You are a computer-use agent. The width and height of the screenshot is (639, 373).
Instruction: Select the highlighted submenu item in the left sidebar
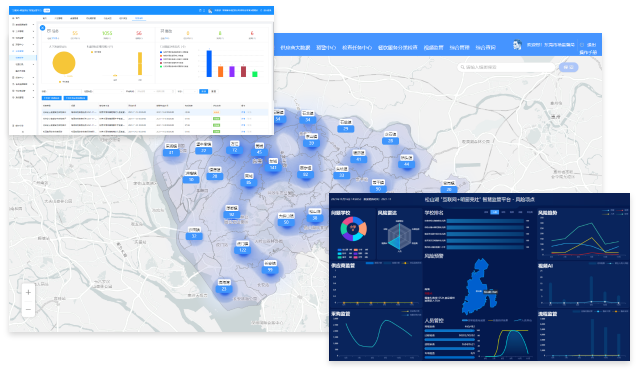(x=23, y=57)
